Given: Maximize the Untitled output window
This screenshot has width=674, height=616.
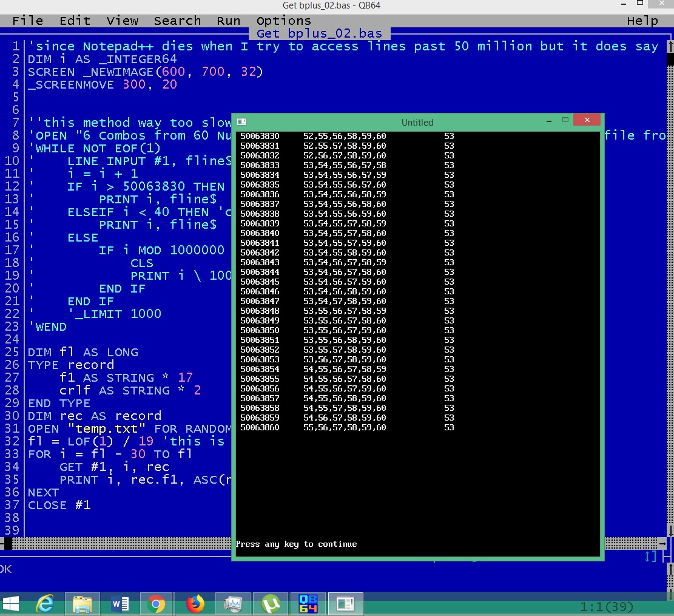Looking at the screenshot, I should [x=565, y=120].
